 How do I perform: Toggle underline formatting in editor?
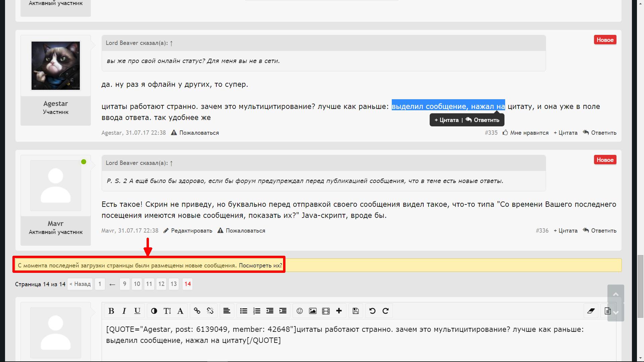point(137,311)
